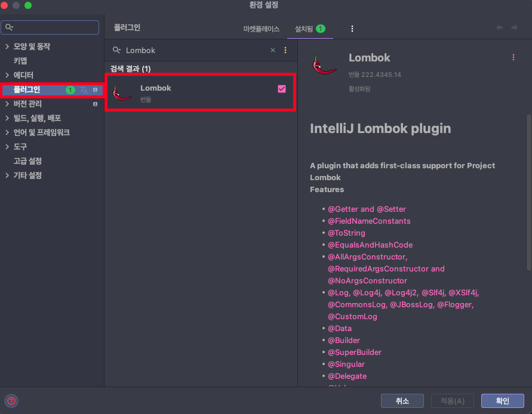Click the 번들 222.4345.14 version text
The height and width of the screenshot is (414, 532).
[x=374, y=75]
